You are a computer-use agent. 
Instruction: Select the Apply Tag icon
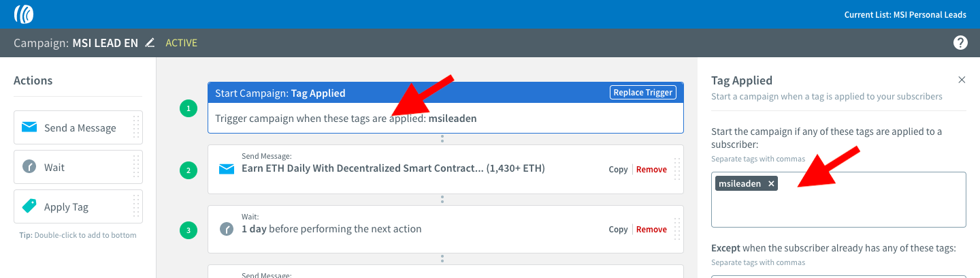[x=29, y=206]
